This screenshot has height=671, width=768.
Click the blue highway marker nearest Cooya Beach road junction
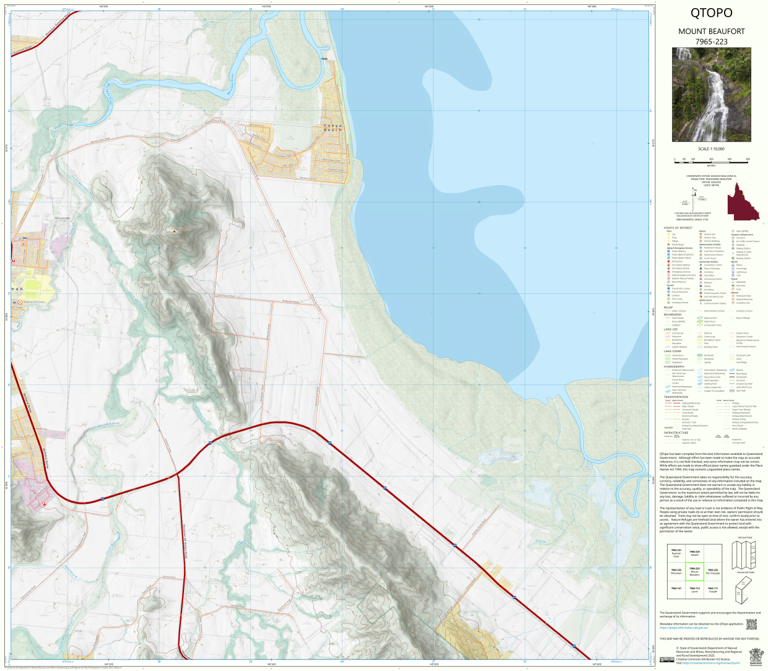(x=330, y=443)
